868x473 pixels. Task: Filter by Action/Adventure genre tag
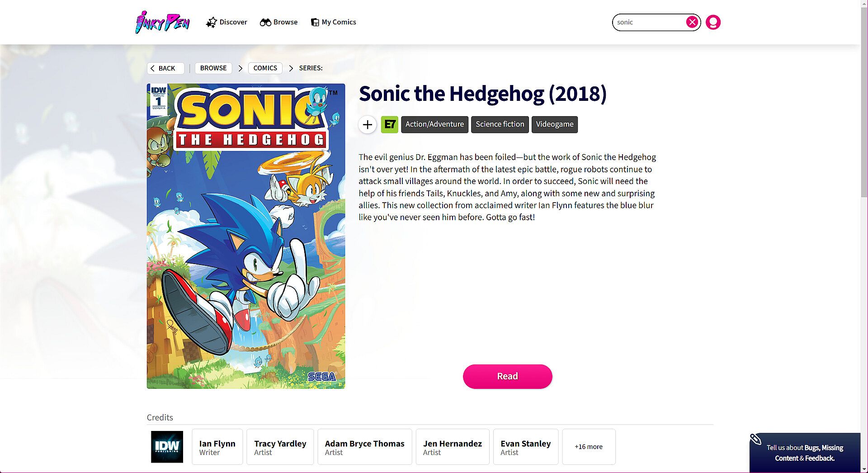[x=434, y=124]
